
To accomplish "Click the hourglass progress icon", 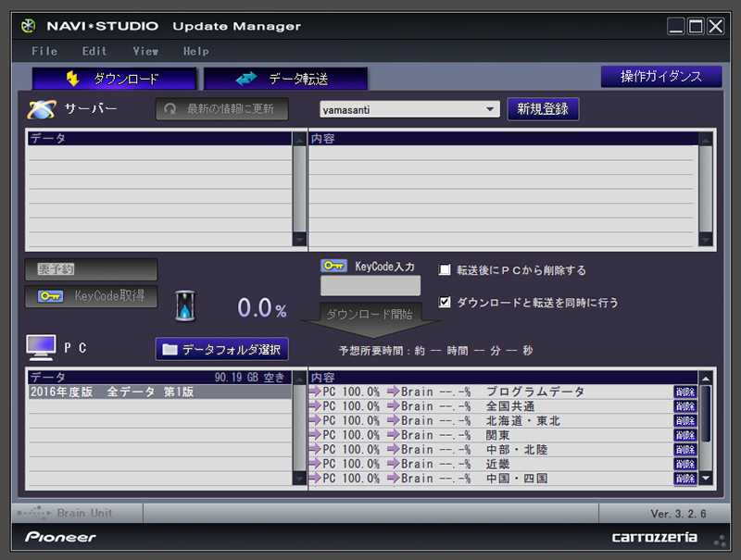I will coord(186,305).
